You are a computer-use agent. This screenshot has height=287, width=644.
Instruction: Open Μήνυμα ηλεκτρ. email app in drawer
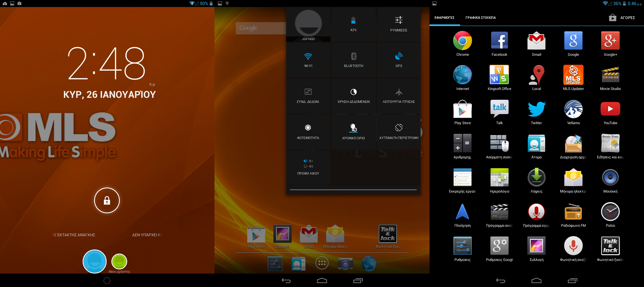573,177
